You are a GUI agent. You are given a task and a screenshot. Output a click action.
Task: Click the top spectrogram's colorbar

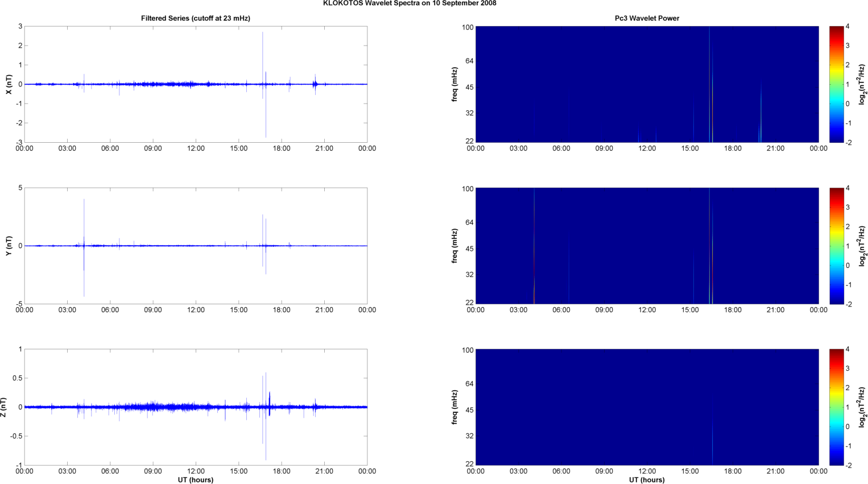pos(836,84)
